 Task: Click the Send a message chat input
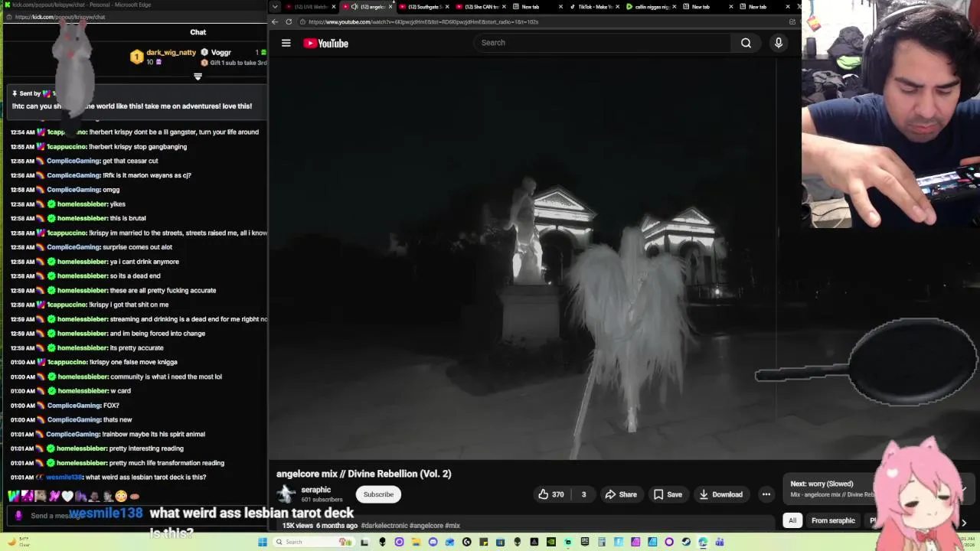138,515
